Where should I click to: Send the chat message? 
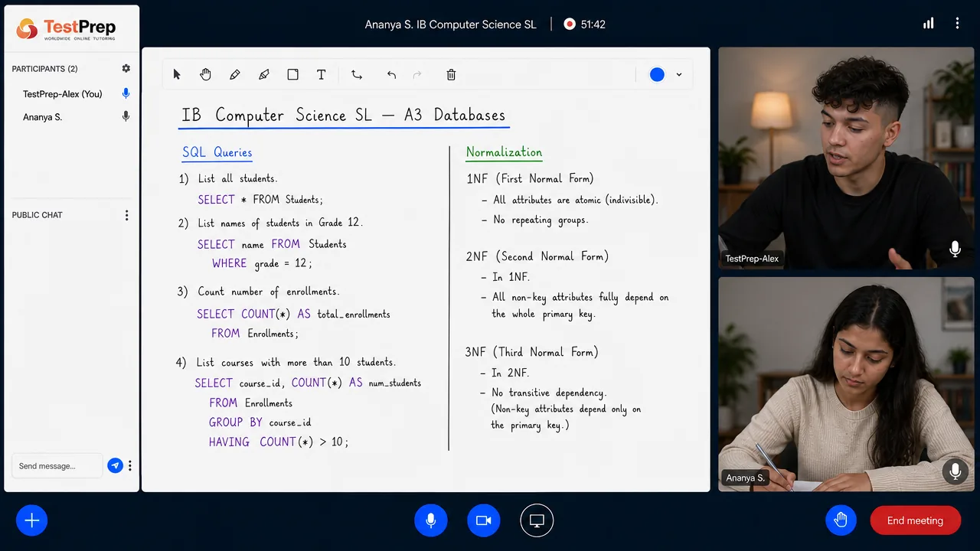coord(115,465)
